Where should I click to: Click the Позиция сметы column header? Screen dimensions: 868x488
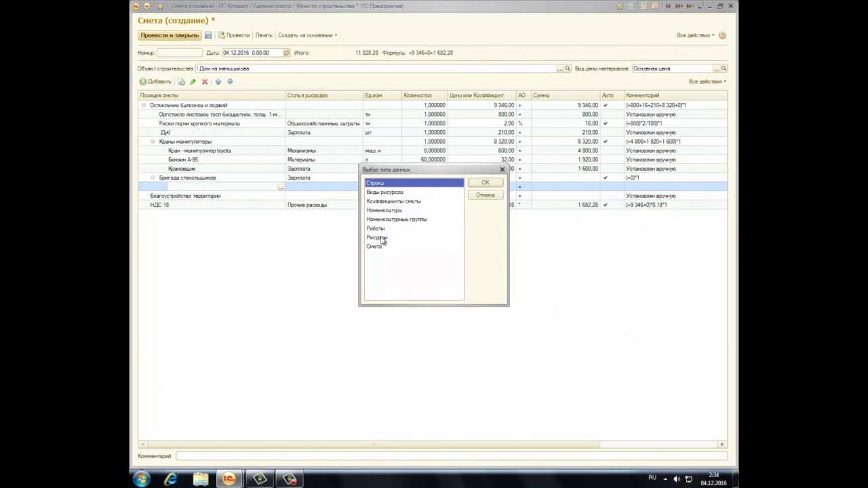coord(212,96)
